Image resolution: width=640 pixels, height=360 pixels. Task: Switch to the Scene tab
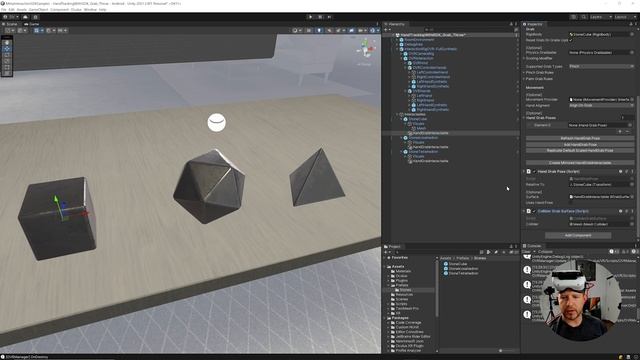pyautogui.click(x=10, y=24)
